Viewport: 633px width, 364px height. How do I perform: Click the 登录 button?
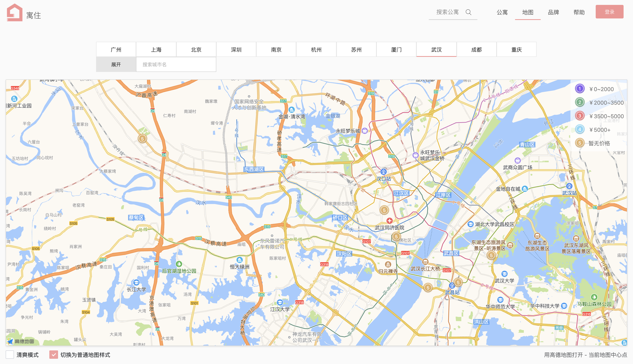(609, 12)
